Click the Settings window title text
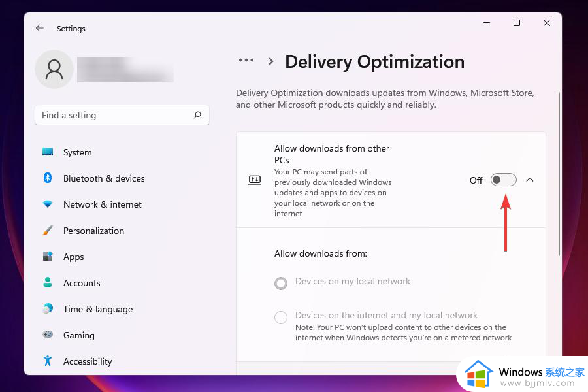 (x=71, y=29)
